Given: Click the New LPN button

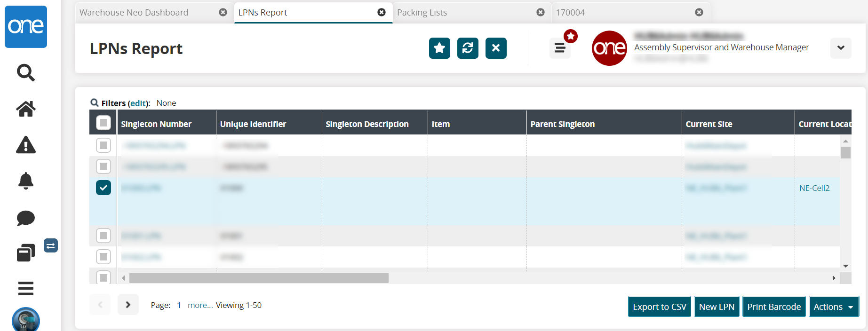Looking at the screenshot, I should tap(717, 307).
